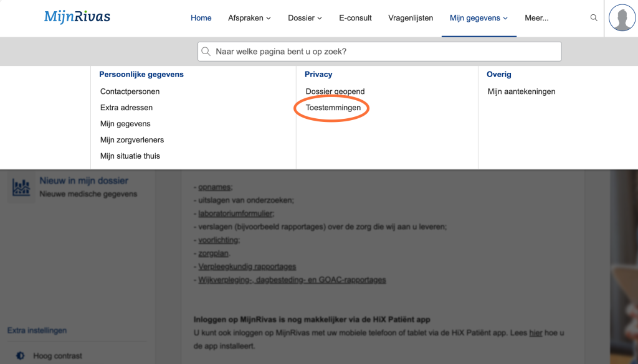The image size is (638, 364).
Task: Expand the Afspraken dropdown menu
Action: (x=249, y=18)
